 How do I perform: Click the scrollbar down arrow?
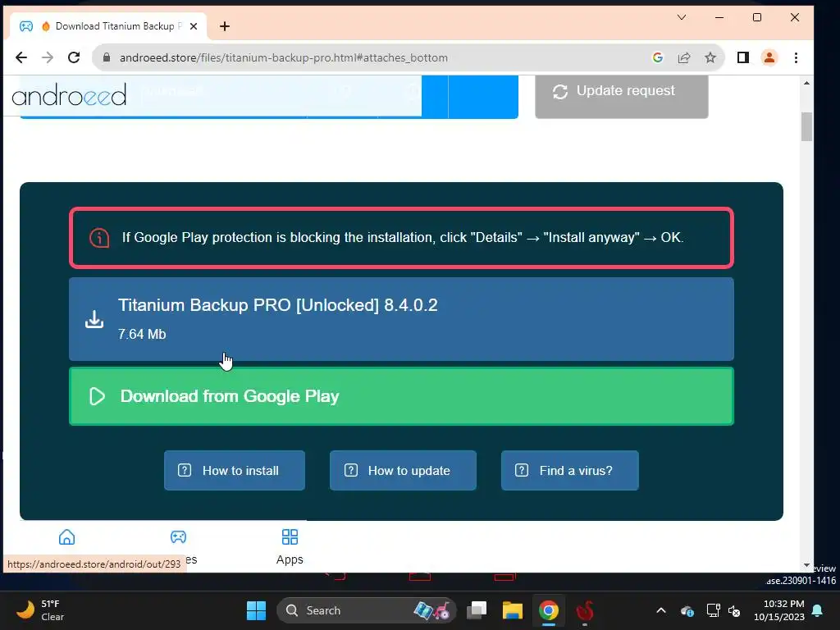[x=807, y=565]
